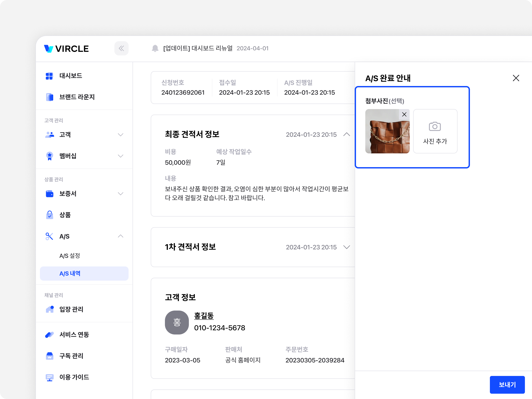Expand the 1차 견적서 정보 section
The image size is (532, 399).
click(346, 247)
